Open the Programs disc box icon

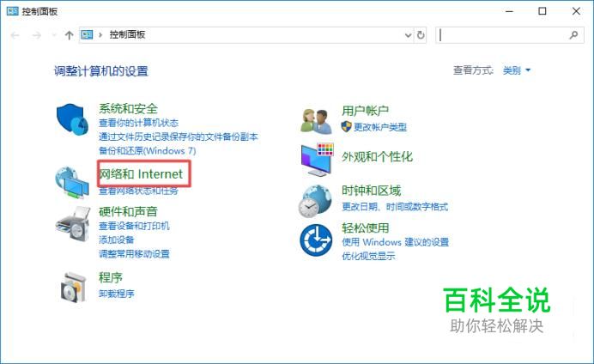pyautogui.click(x=73, y=287)
